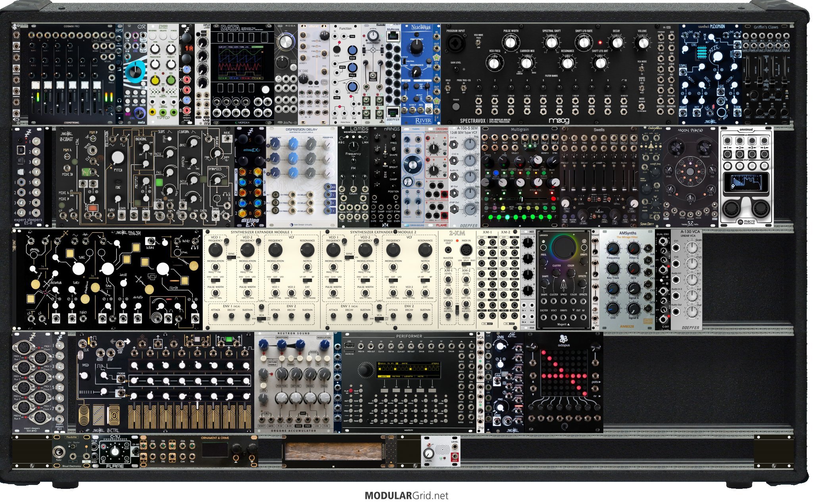This screenshot has width=814, height=504.
Task: Click the "ORGONE ACCUMULATOR" label
Action: coord(294,431)
